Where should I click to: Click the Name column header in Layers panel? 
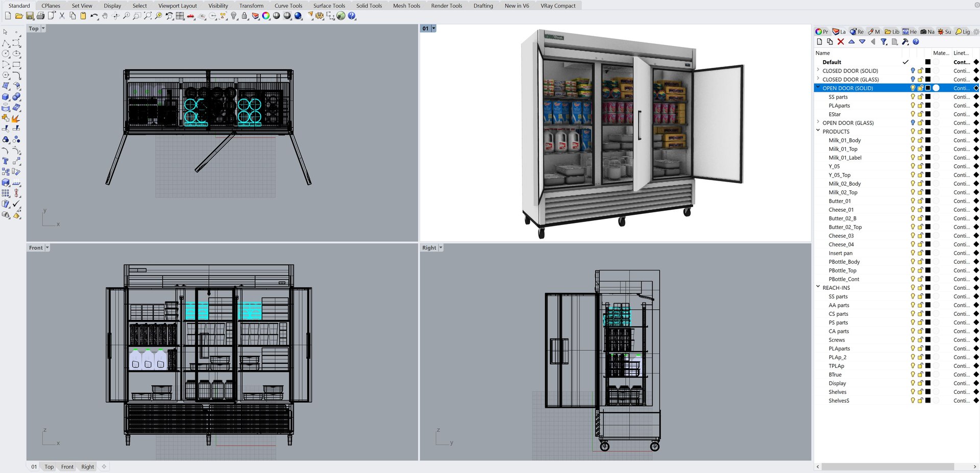[823, 53]
